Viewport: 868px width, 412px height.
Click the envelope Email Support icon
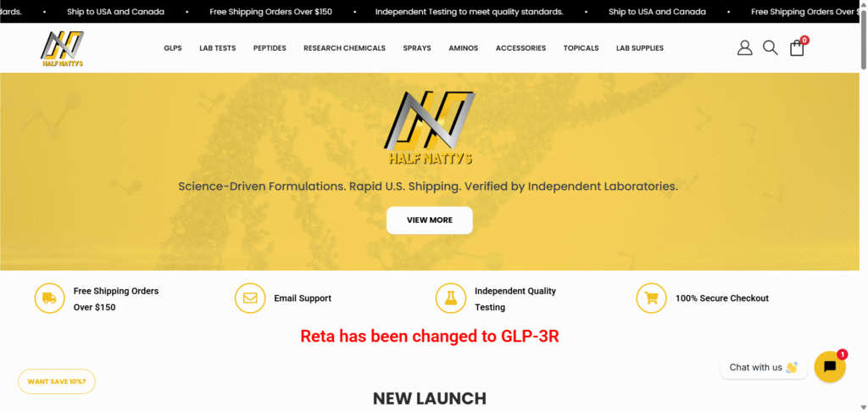[x=250, y=298]
